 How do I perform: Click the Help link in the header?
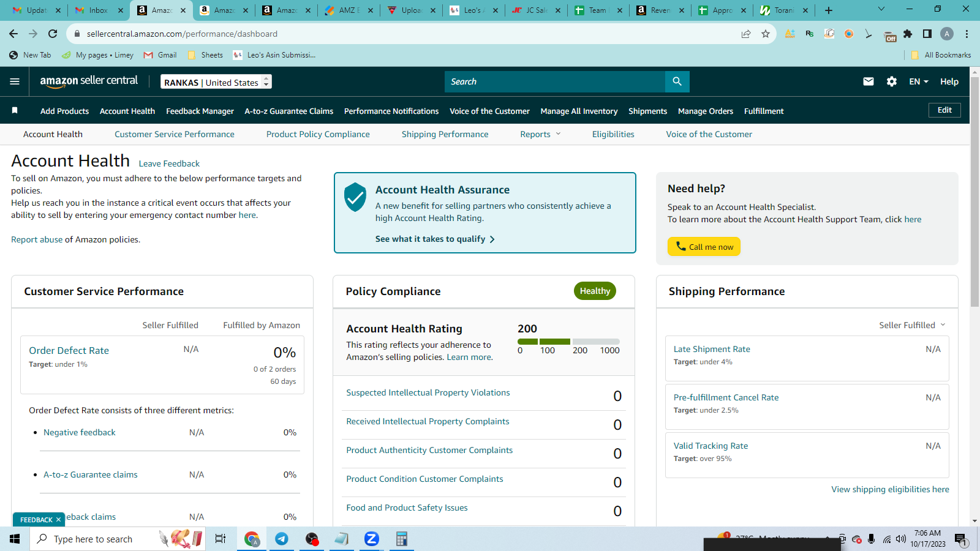tap(949, 81)
